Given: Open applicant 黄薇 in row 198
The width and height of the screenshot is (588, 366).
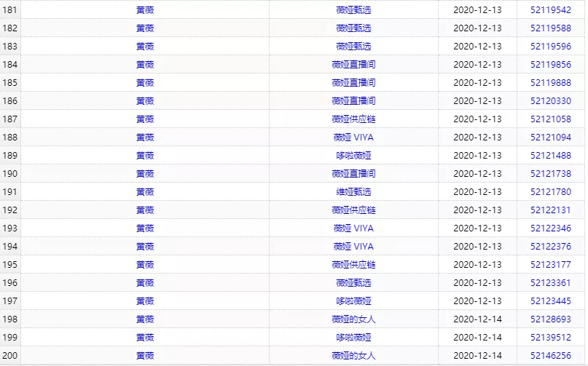Looking at the screenshot, I should click(x=145, y=319).
